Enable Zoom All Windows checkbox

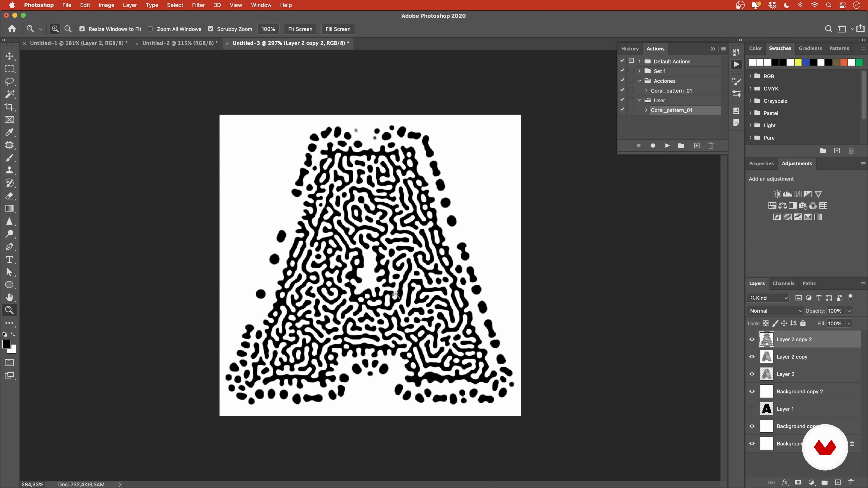(x=150, y=29)
